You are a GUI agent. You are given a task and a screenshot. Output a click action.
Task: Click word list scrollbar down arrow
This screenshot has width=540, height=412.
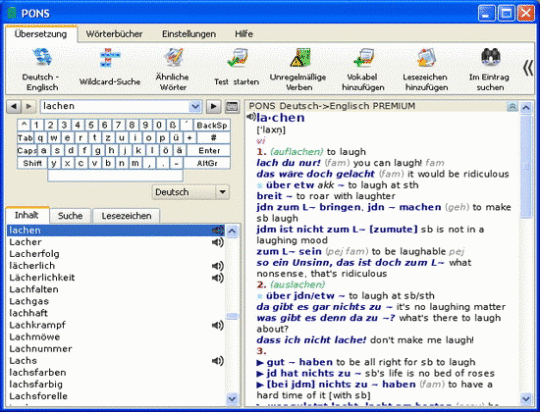pyautogui.click(x=232, y=399)
